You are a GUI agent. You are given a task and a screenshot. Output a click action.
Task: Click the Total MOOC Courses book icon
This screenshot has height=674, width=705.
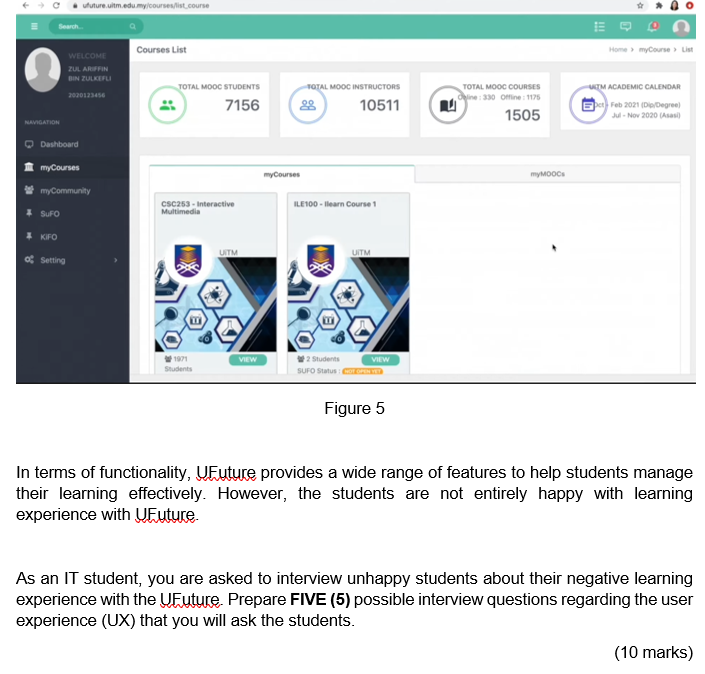[448, 105]
